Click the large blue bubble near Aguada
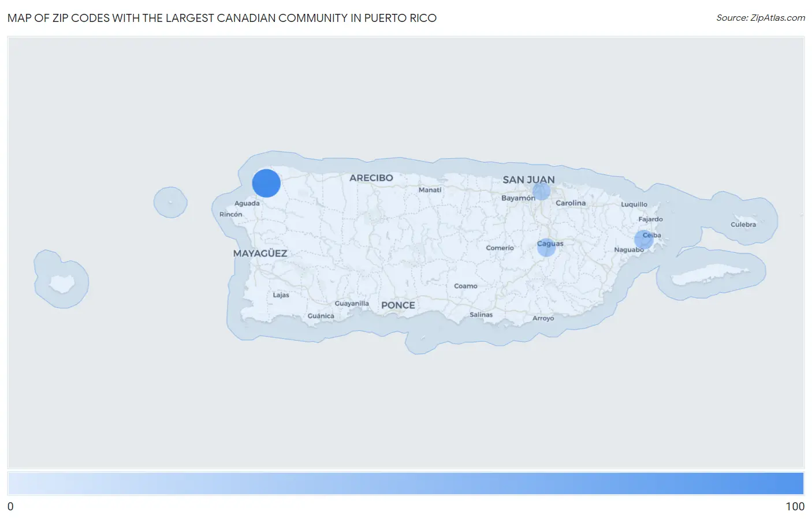Image resolution: width=812 pixels, height=519 pixels. click(266, 184)
